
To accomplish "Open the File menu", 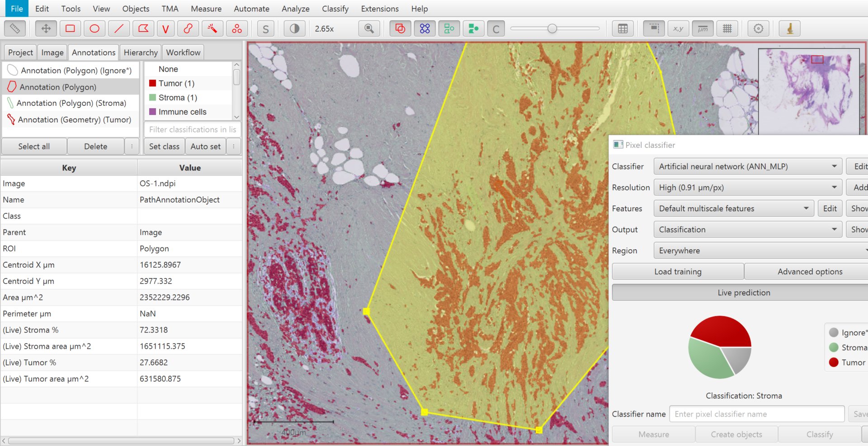I will click(17, 9).
